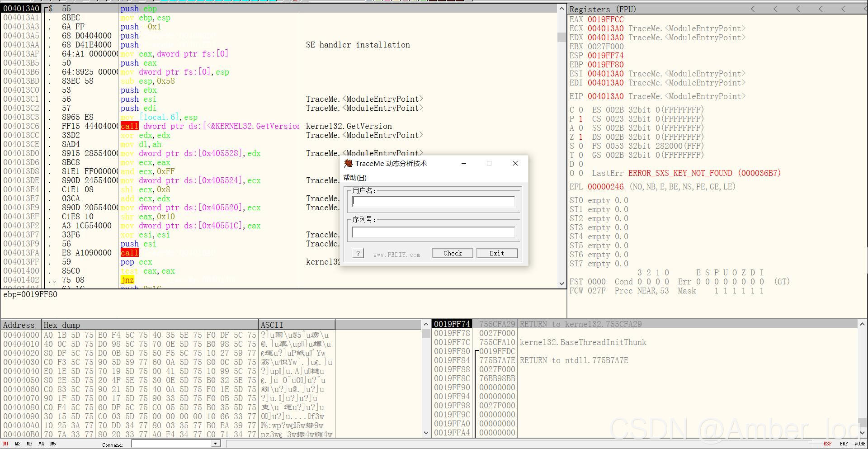Select the EAX register value 0019FFCC
The image size is (868, 449).
coord(605,19)
